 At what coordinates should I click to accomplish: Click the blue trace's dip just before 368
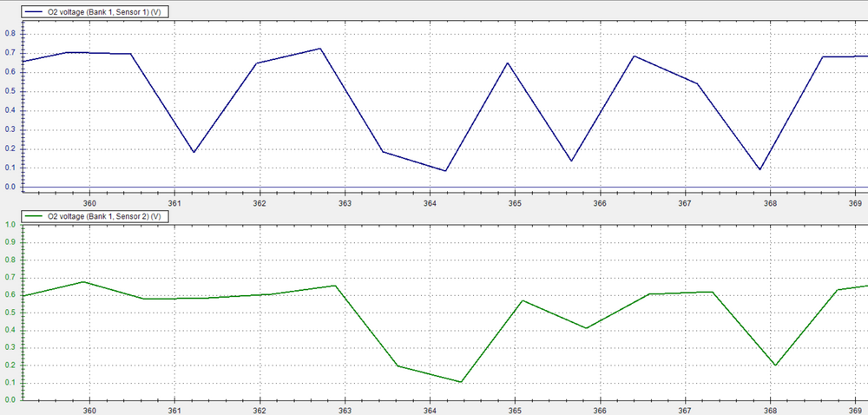[x=759, y=169]
